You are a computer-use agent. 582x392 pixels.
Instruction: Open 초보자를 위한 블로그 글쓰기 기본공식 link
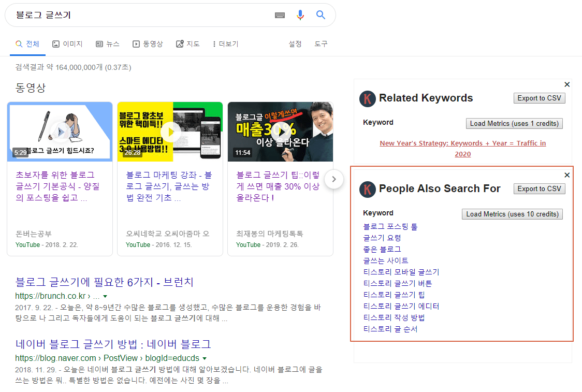(57, 186)
